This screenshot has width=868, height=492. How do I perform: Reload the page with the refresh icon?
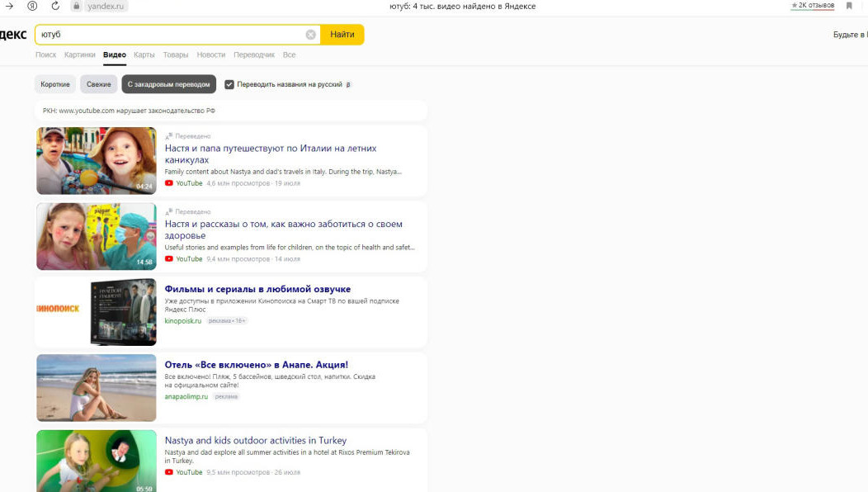[55, 6]
